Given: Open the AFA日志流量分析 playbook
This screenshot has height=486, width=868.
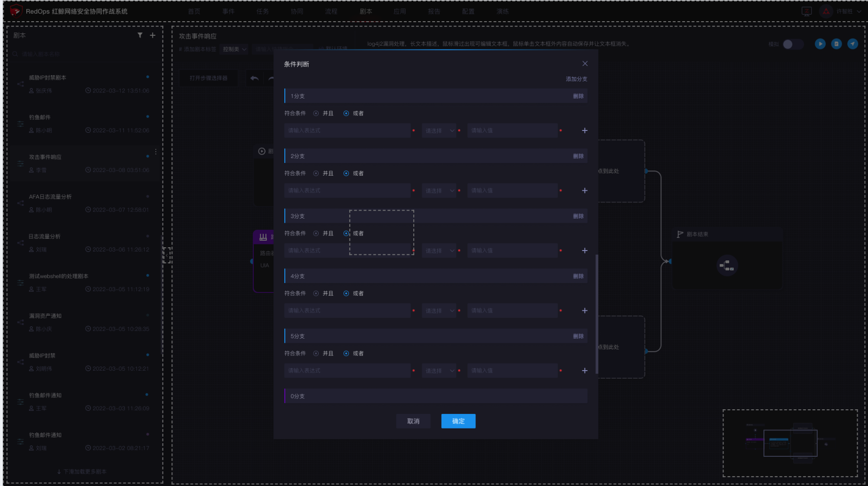Looking at the screenshot, I should pos(85,203).
